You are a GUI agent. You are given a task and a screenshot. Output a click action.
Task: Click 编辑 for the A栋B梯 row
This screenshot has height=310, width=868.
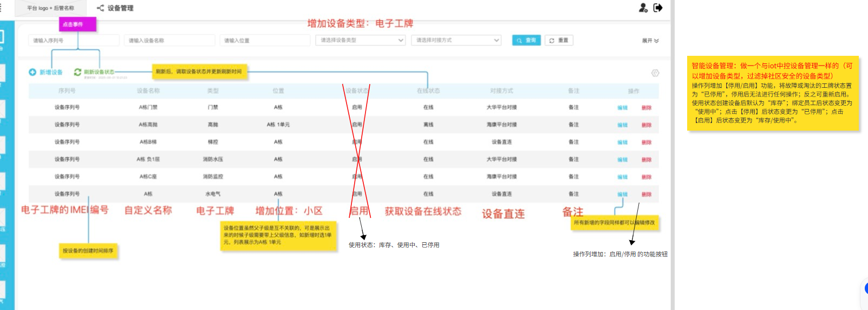[623, 143]
